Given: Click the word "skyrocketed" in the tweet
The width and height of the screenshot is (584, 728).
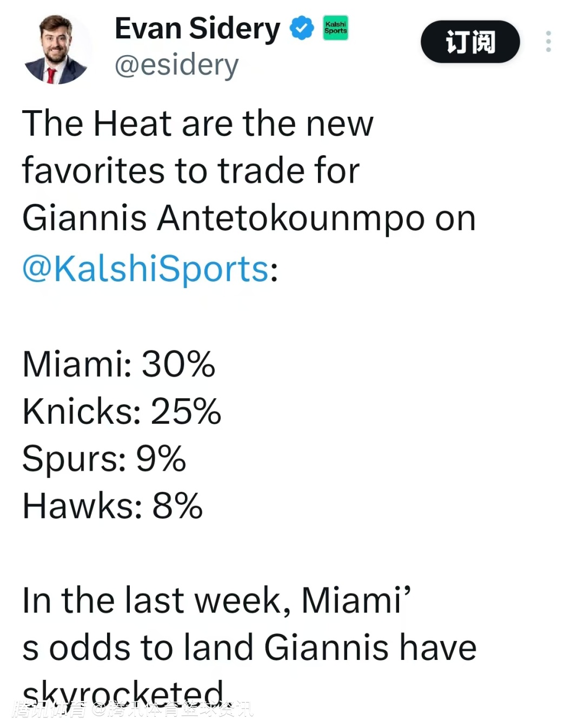Looking at the screenshot, I should pos(123,692).
